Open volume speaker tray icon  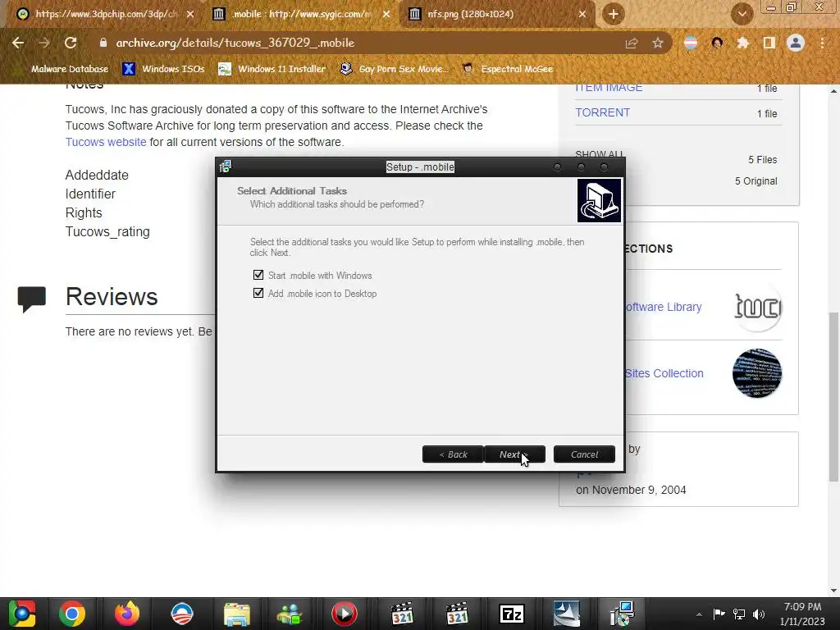[759, 614]
